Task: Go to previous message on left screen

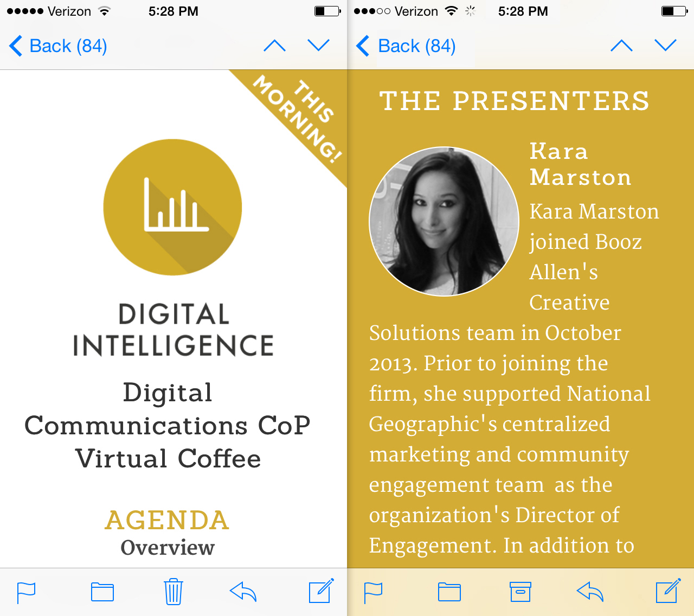Action: point(274,46)
